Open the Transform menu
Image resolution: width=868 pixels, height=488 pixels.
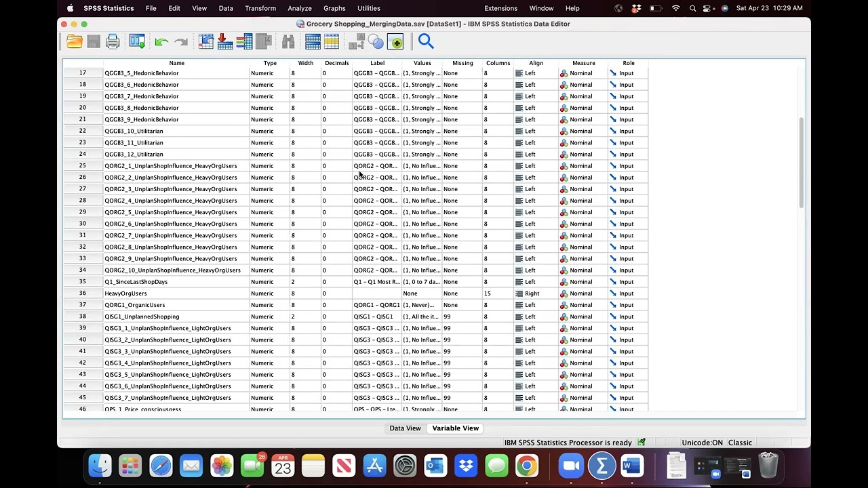[x=260, y=8]
